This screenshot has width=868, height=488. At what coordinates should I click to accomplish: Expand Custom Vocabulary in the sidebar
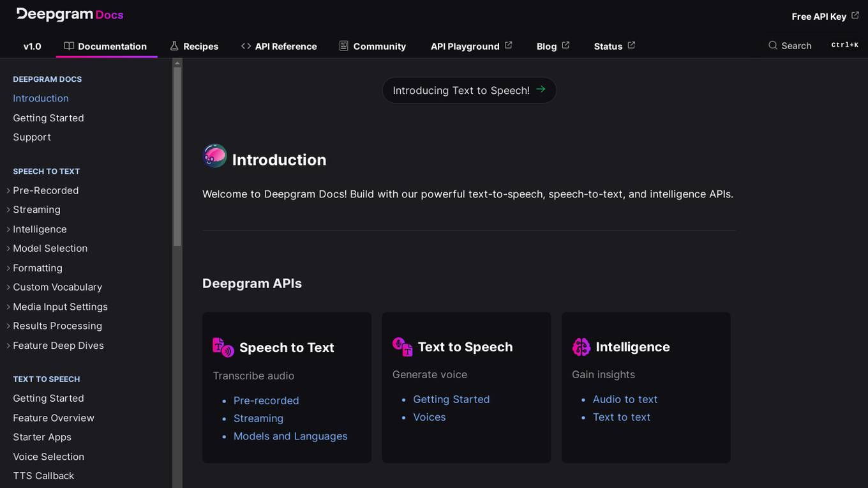click(x=8, y=287)
